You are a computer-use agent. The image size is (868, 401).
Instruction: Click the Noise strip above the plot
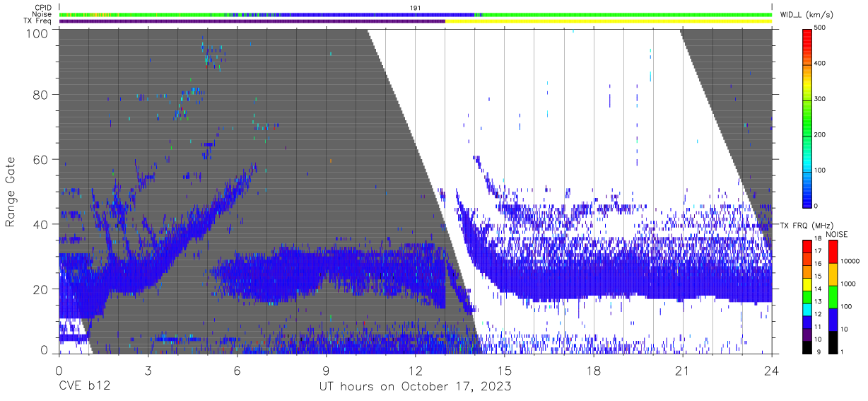416,14
